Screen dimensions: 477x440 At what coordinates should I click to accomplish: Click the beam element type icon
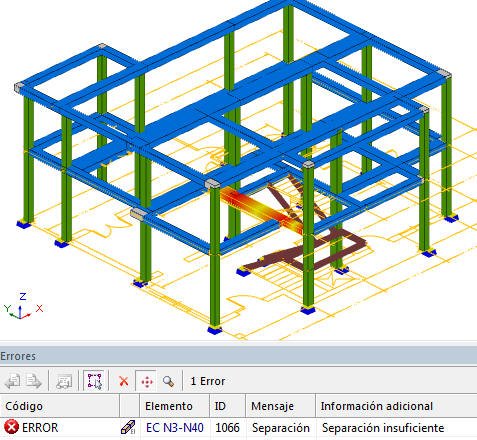(128, 427)
